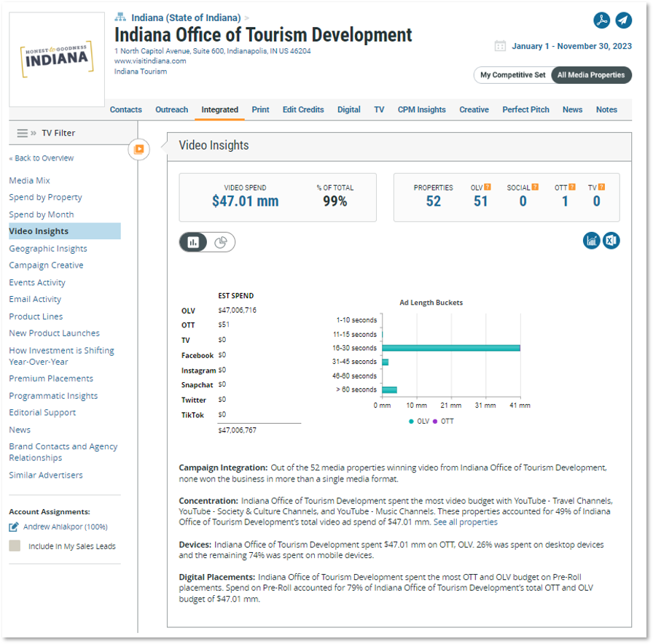Open the Perfect Pitch tab

(x=525, y=109)
